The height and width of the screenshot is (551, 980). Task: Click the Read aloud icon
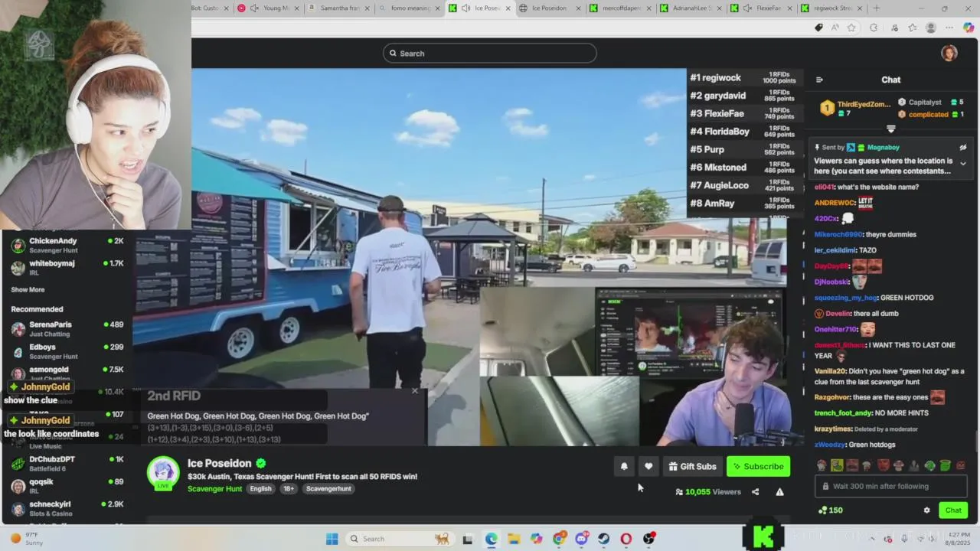[835, 28]
